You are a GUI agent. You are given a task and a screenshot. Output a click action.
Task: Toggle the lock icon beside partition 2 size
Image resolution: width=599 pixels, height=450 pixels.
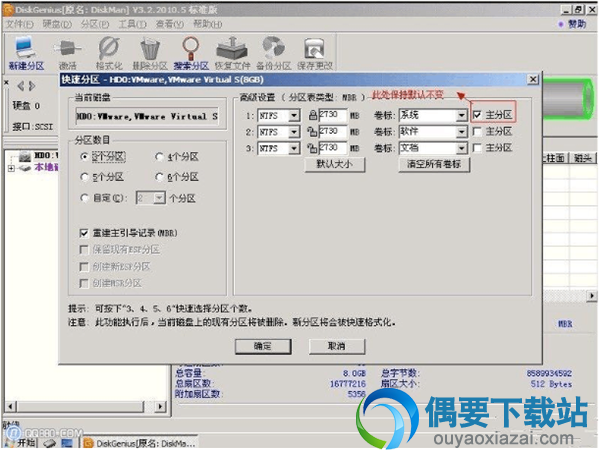point(312,132)
